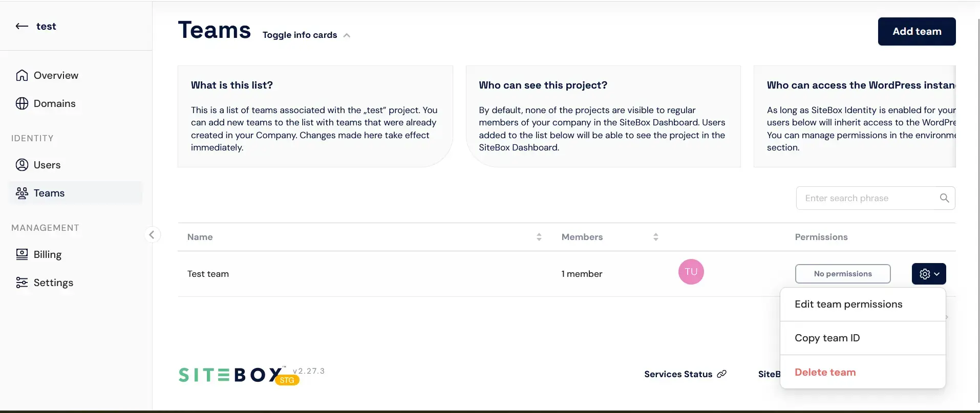Click the SiteBox logo in footer
The image size is (980, 413).
coord(230,375)
